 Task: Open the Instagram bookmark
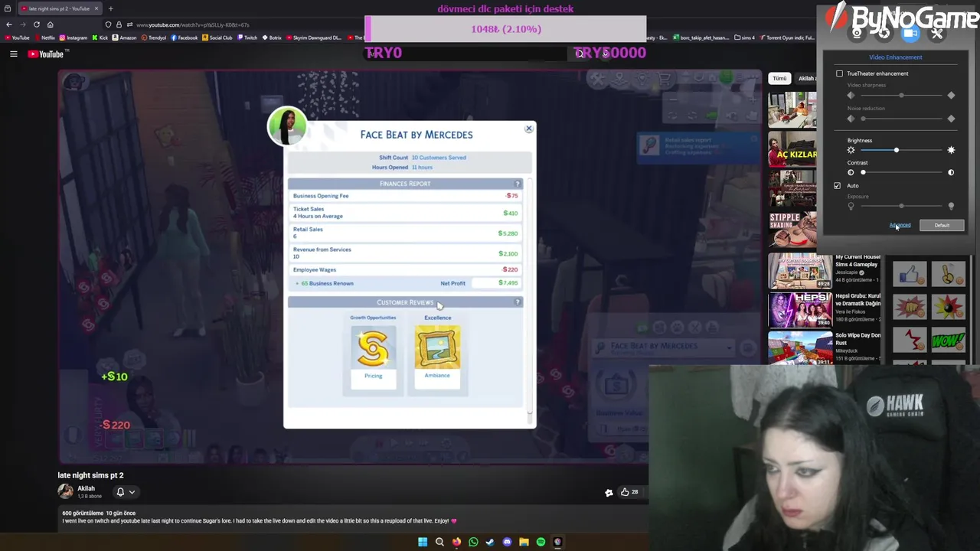(74, 37)
